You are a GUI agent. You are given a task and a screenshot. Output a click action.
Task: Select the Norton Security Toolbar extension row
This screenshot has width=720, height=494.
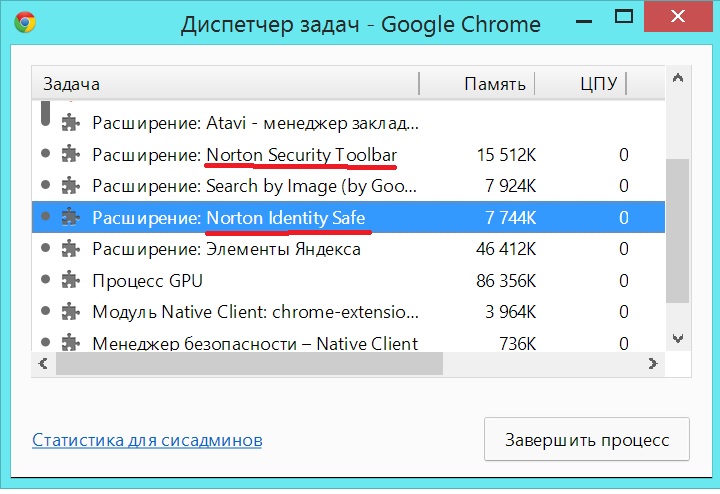300,155
